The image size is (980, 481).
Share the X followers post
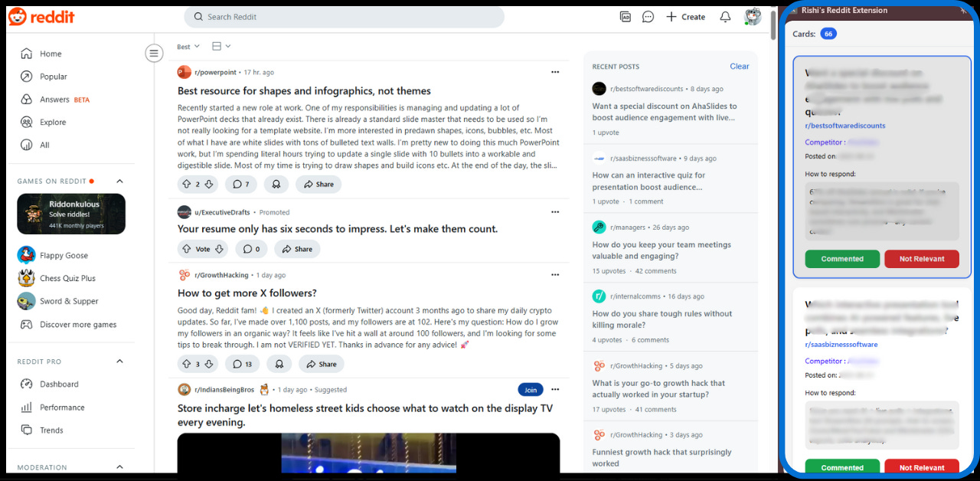[322, 364]
